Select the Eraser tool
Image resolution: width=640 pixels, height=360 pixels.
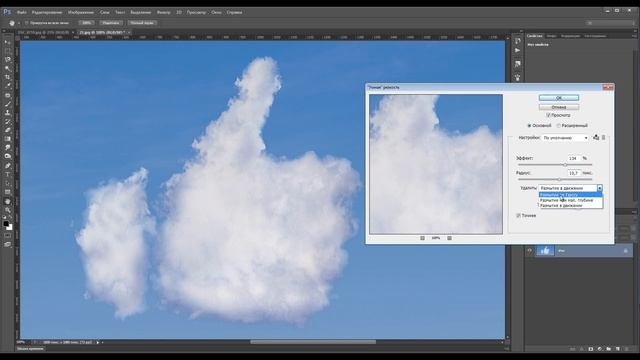coord(7,130)
